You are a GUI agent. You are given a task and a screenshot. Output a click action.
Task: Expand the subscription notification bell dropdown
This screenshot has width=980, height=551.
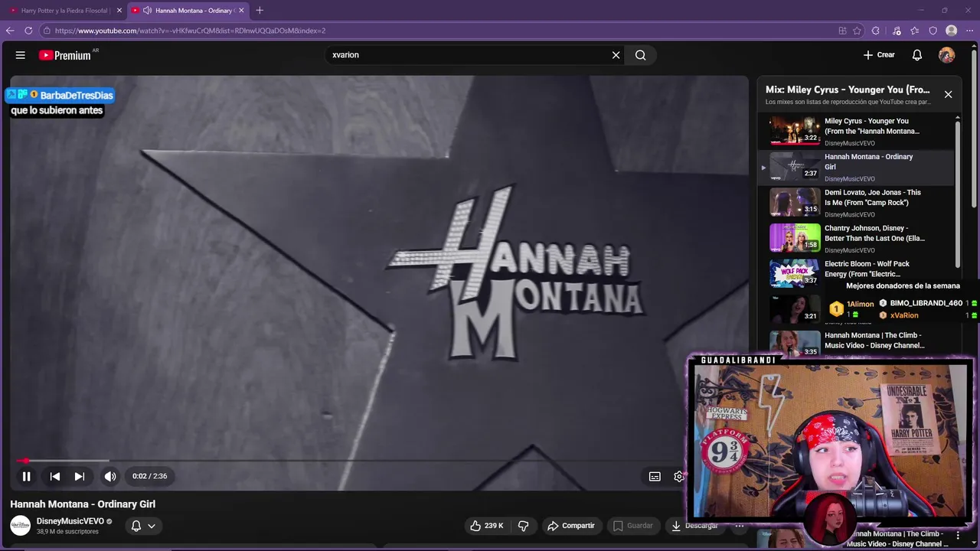click(x=143, y=526)
